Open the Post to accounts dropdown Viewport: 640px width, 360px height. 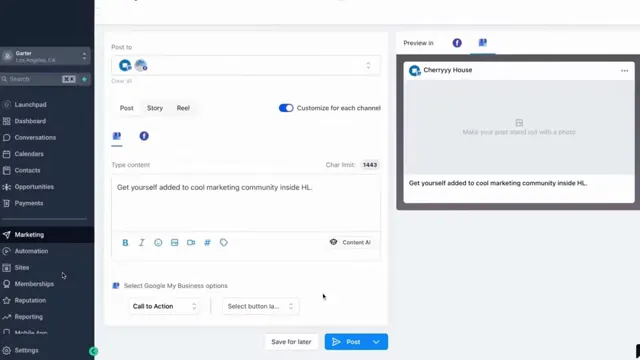point(246,65)
